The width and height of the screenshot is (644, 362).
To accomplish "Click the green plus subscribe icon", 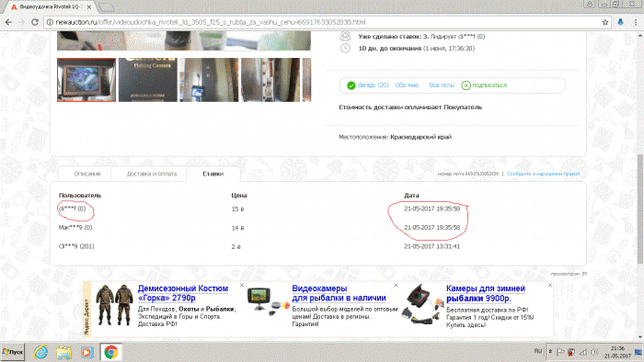I will [x=466, y=85].
